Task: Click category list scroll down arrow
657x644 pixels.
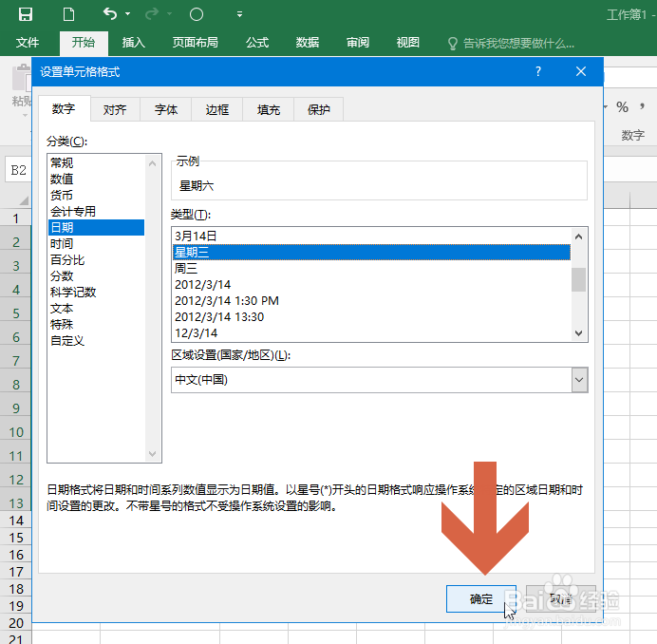Action: tap(153, 454)
